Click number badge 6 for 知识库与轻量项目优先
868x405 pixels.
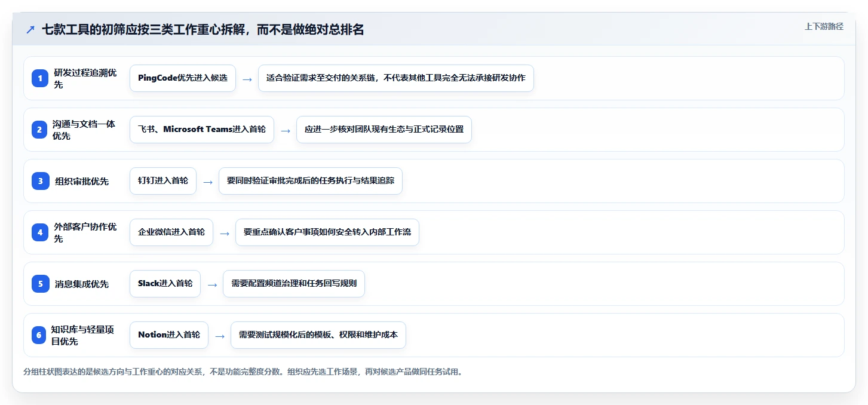[39, 335]
